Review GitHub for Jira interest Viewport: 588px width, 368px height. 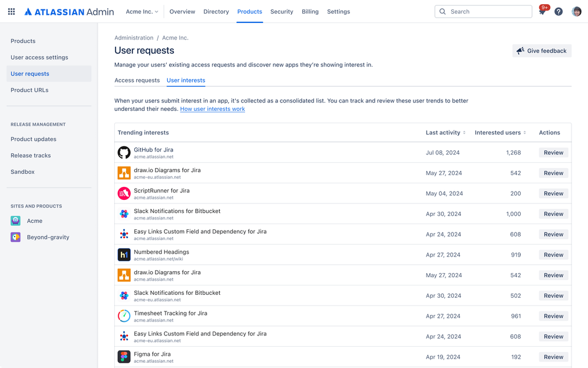(x=553, y=153)
